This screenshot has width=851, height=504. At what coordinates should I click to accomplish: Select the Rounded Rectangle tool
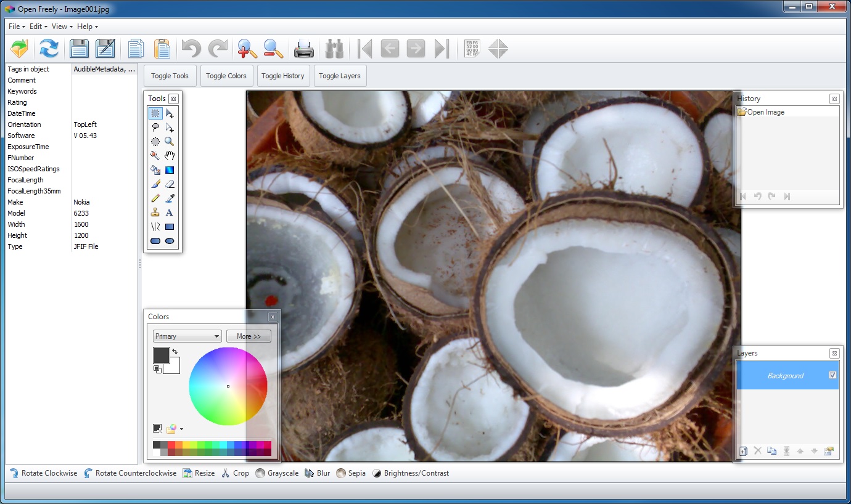pos(155,241)
